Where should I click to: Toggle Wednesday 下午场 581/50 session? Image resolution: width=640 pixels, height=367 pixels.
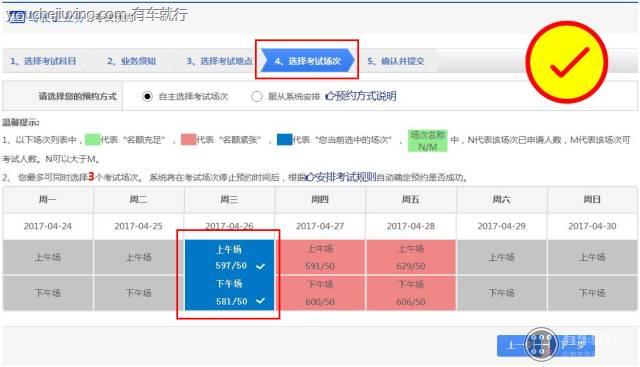coord(229,293)
